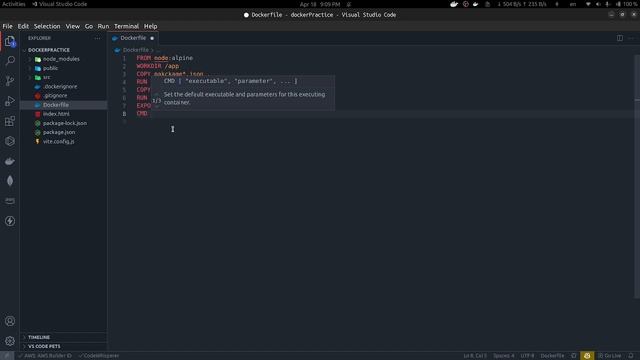The width and height of the screenshot is (640, 360).
Task: Click the Split Editor Right icon
Action: [x=620, y=38]
